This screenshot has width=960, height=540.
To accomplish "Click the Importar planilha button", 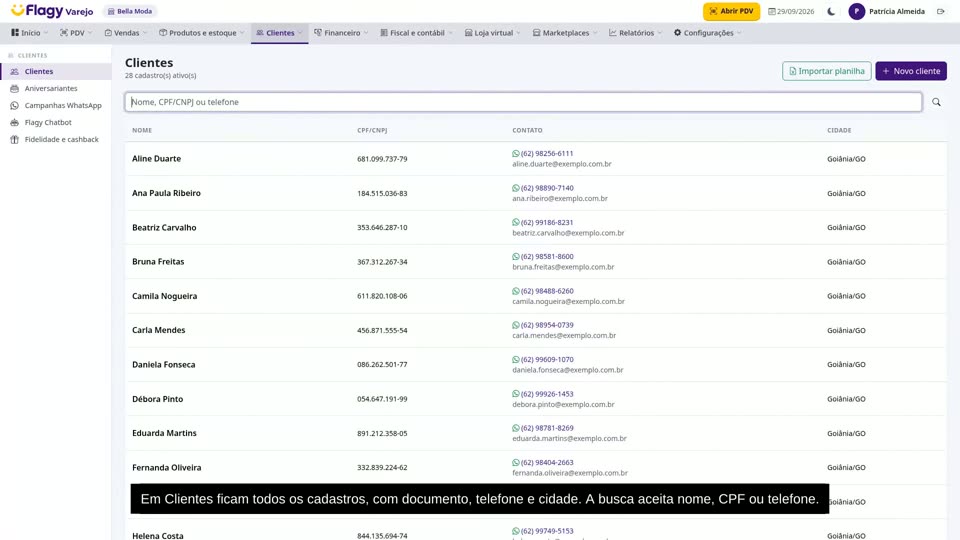I will click(x=827, y=71).
